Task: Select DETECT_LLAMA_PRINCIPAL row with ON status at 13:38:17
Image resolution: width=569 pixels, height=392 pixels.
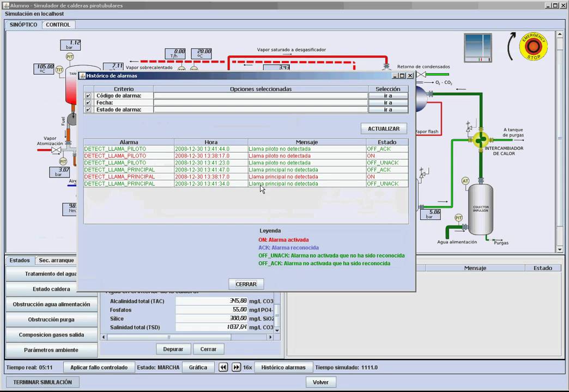Action: [x=246, y=176]
